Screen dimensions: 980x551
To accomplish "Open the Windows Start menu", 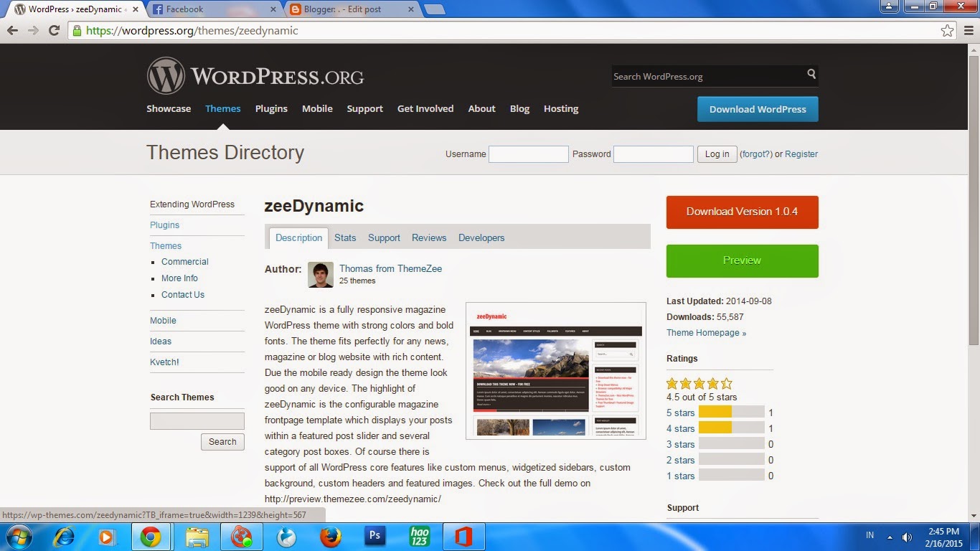I will point(17,537).
